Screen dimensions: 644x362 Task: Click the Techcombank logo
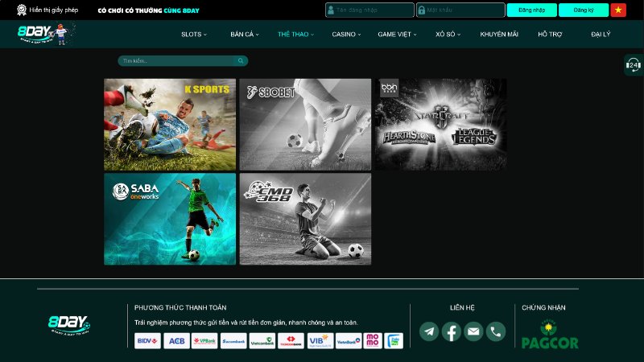point(291,340)
